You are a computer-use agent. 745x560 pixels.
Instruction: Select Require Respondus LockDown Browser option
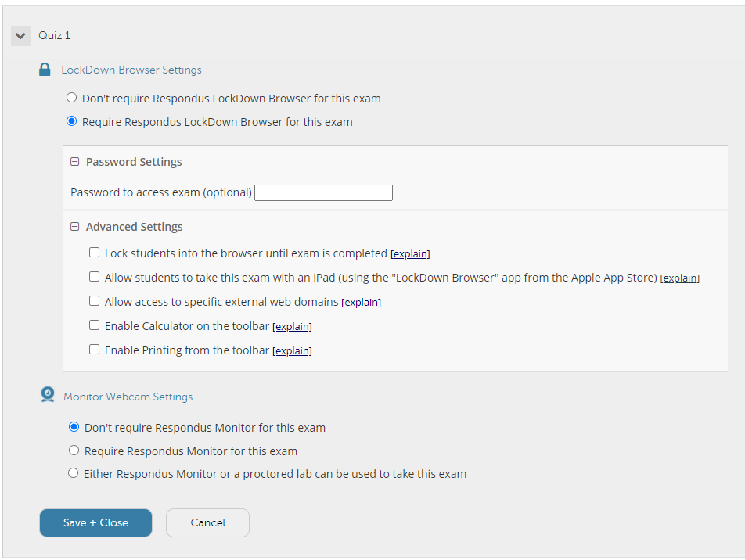pyautogui.click(x=71, y=121)
